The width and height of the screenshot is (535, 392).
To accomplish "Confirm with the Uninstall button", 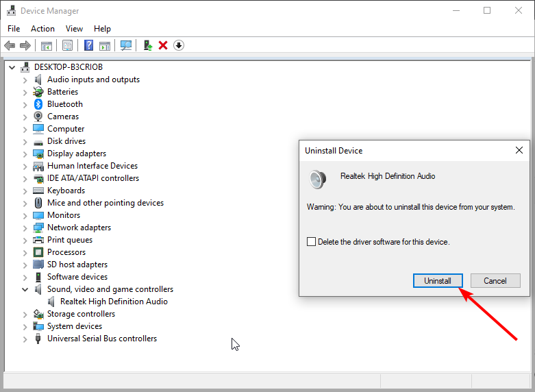I will coord(438,281).
